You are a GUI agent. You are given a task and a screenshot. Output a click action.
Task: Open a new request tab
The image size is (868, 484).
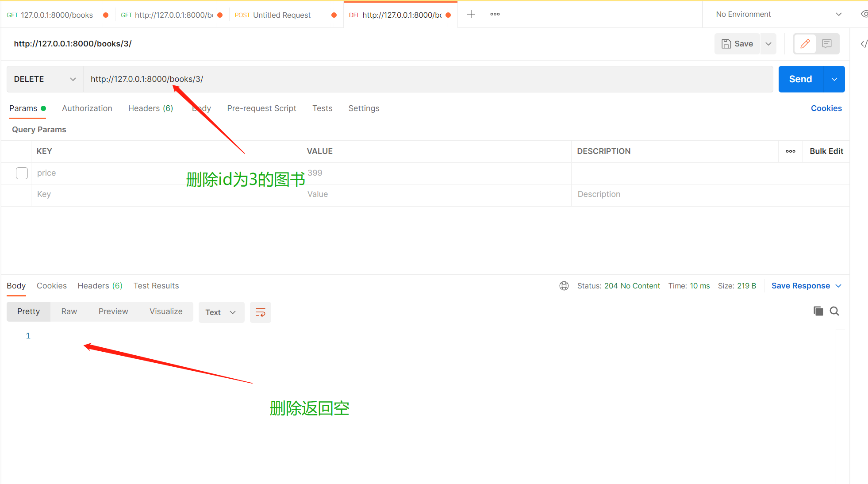pos(471,15)
